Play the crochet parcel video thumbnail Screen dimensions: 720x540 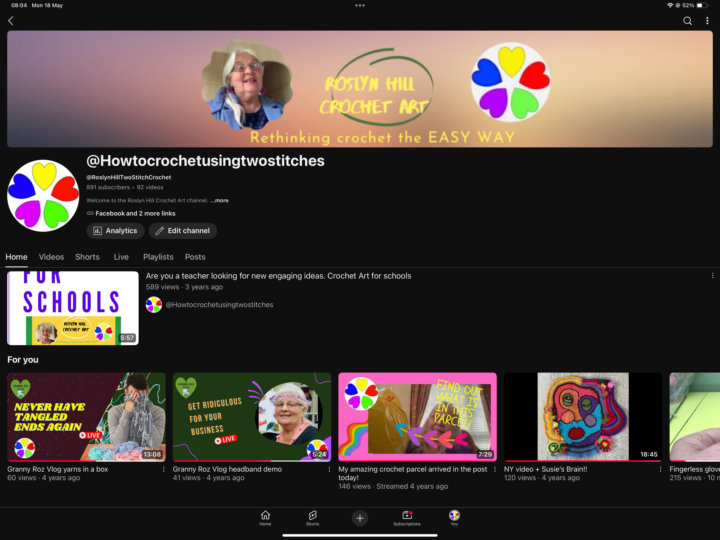click(x=417, y=416)
